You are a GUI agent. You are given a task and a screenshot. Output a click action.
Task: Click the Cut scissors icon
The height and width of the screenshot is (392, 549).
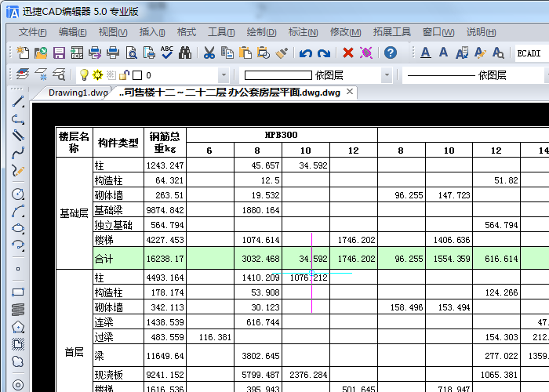click(209, 53)
